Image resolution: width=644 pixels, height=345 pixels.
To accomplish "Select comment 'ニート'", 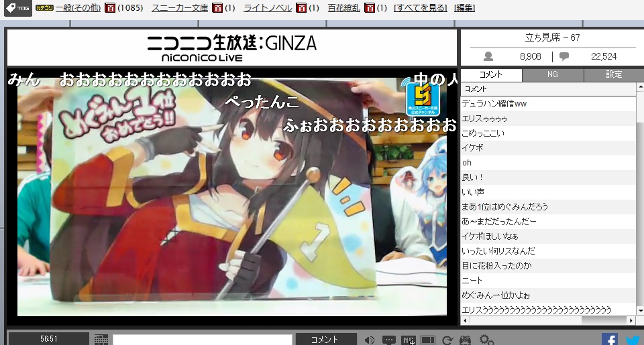I will pyautogui.click(x=548, y=281).
